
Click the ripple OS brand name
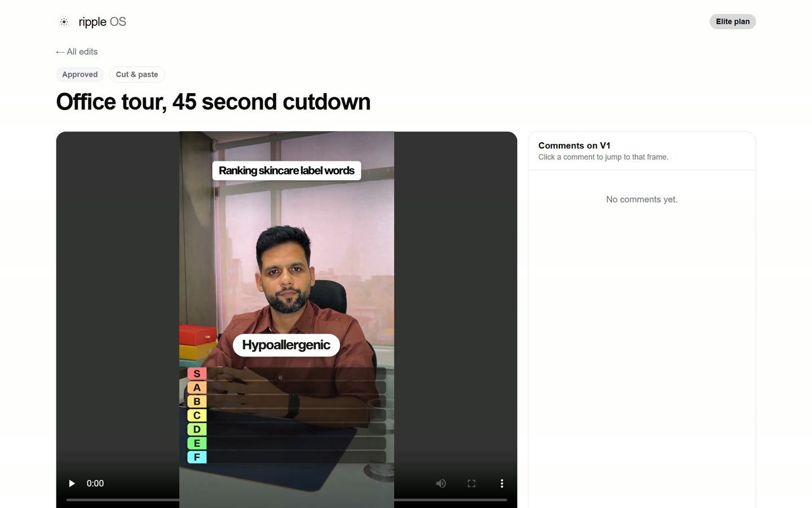coord(102,21)
